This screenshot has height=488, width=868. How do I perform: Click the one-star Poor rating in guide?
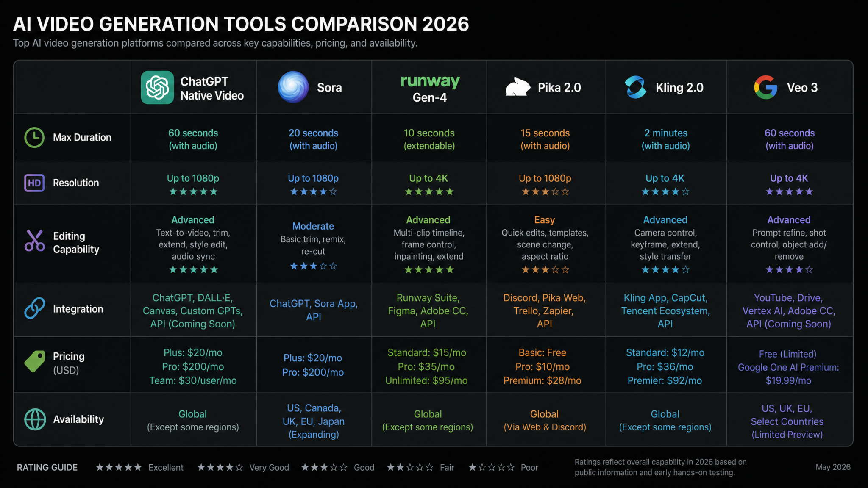[491, 467]
